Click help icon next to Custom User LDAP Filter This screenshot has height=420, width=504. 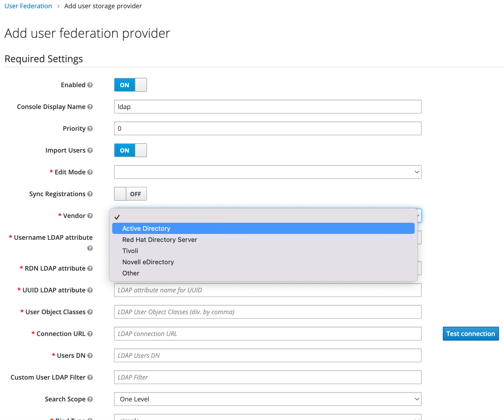pos(90,377)
